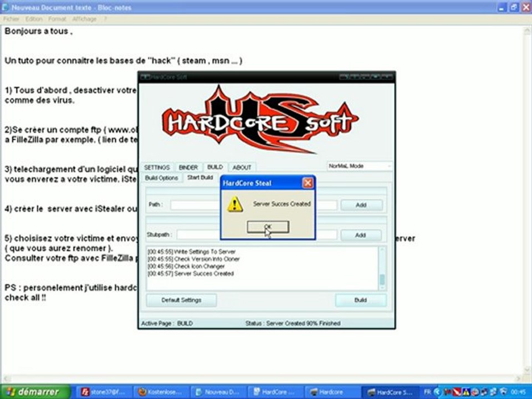
Task: Switch to the BINDER tab
Action: (x=188, y=167)
